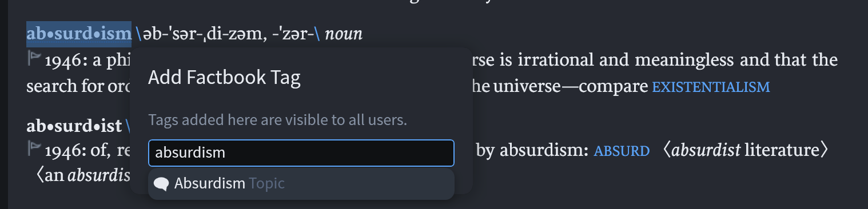Screen dimensions: 868x209
Task: Select the Absurdism Topic suggestion
Action: pos(301,184)
